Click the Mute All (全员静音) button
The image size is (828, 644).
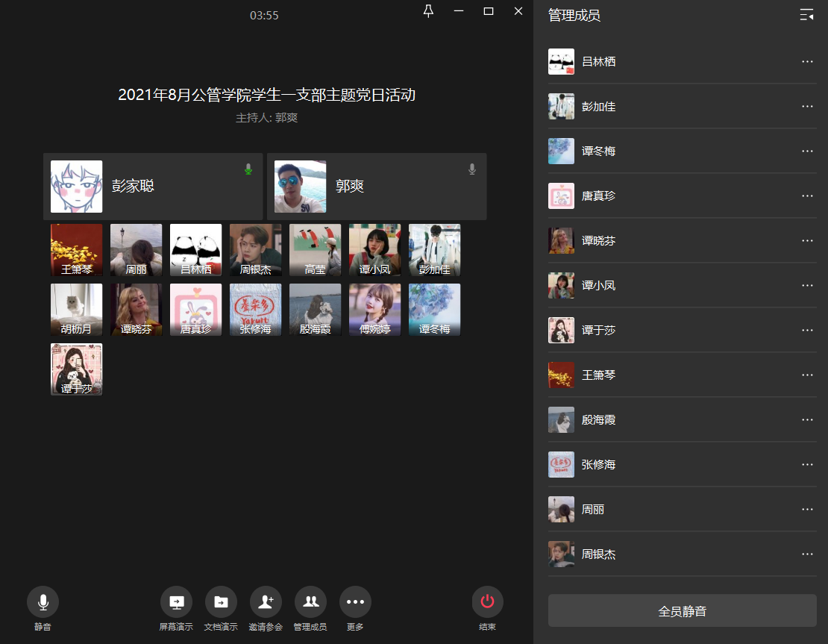[682, 611]
